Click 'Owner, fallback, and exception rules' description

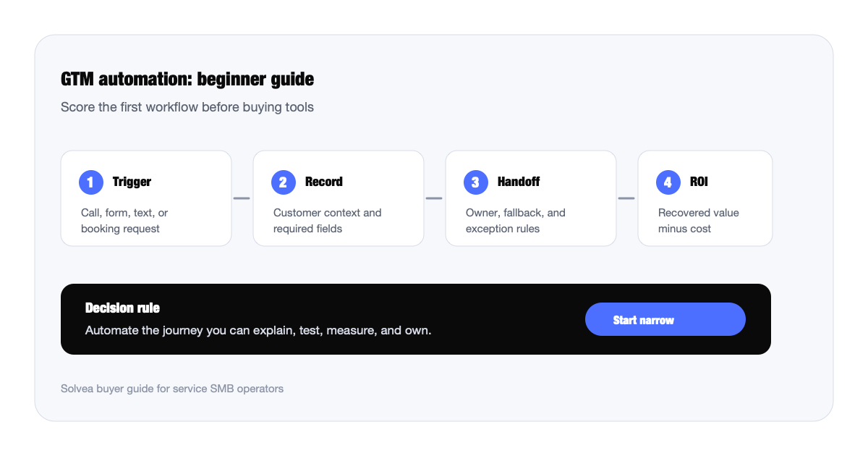(516, 221)
